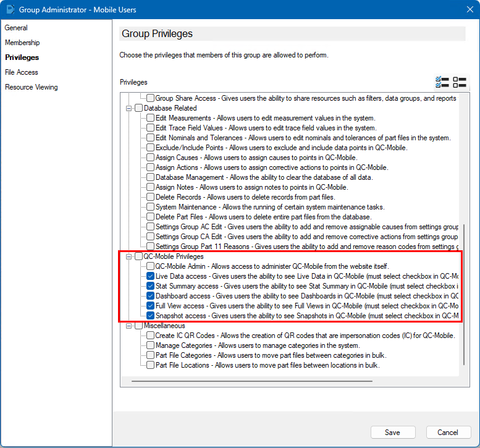
Task: Collapse the Database Related tree node
Action: (x=128, y=108)
